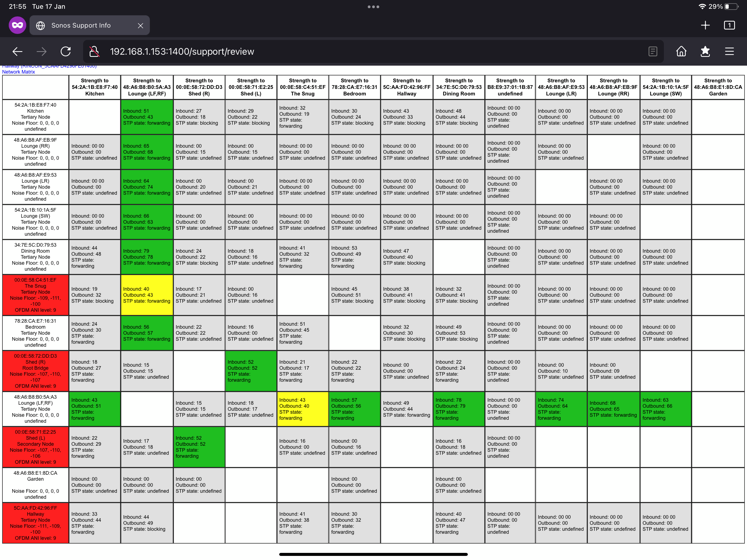Click the Strength to Dining Room header

(459, 87)
